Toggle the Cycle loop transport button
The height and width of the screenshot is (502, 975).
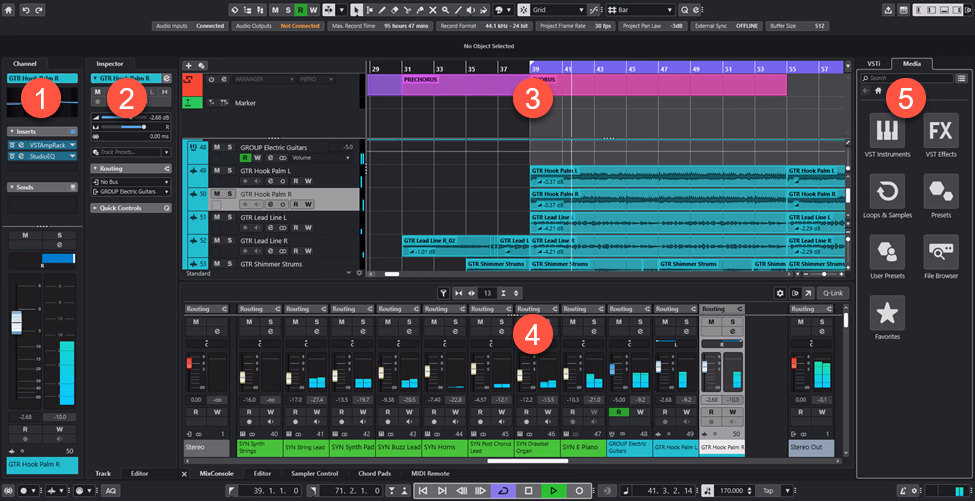point(503,491)
